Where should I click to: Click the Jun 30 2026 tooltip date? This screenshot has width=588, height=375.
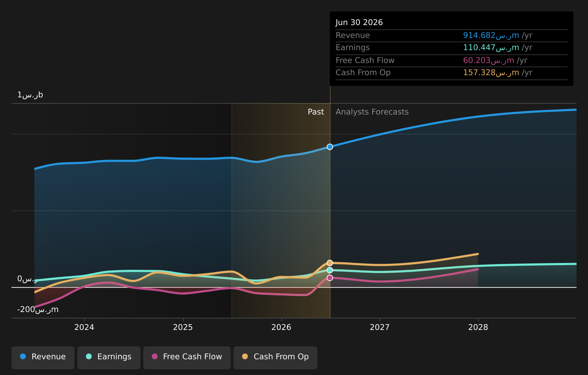click(x=359, y=23)
